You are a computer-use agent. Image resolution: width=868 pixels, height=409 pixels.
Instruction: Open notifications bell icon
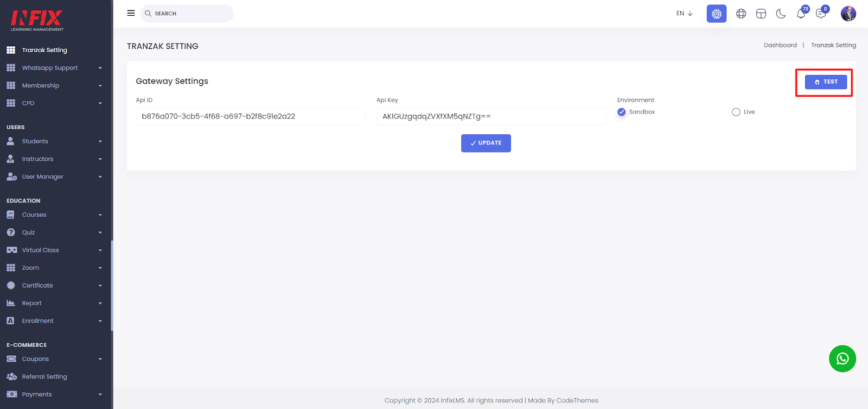(801, 14)
